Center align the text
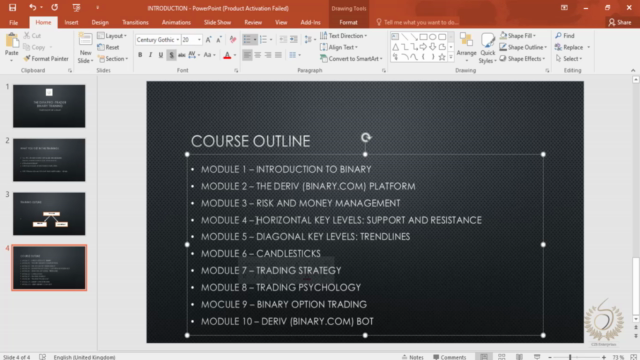Screen dimensions: 640x360 coord(258,55)
